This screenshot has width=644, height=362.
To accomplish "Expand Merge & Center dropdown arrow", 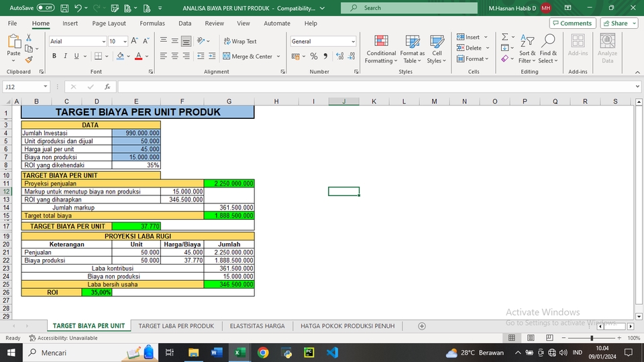I will (278, 56).
